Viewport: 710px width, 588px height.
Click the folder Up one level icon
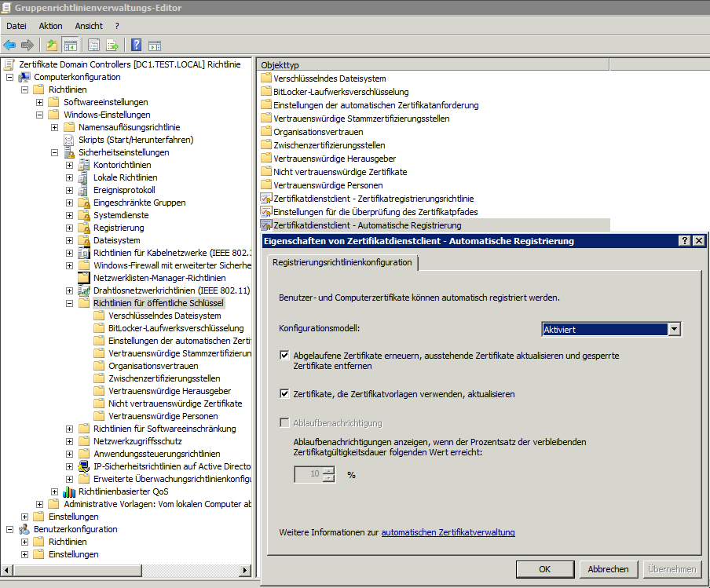(x=52, y=45)
